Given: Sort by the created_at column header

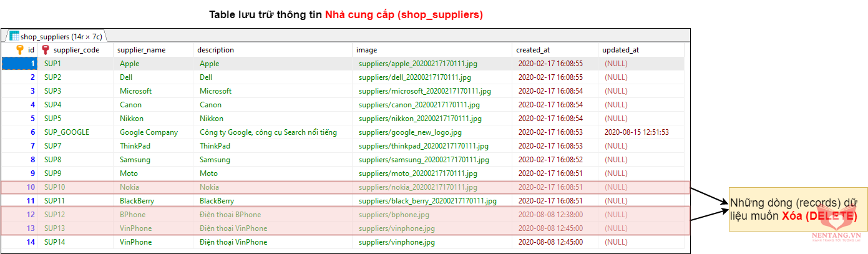Looking at the screenshot, I should 532,50.
